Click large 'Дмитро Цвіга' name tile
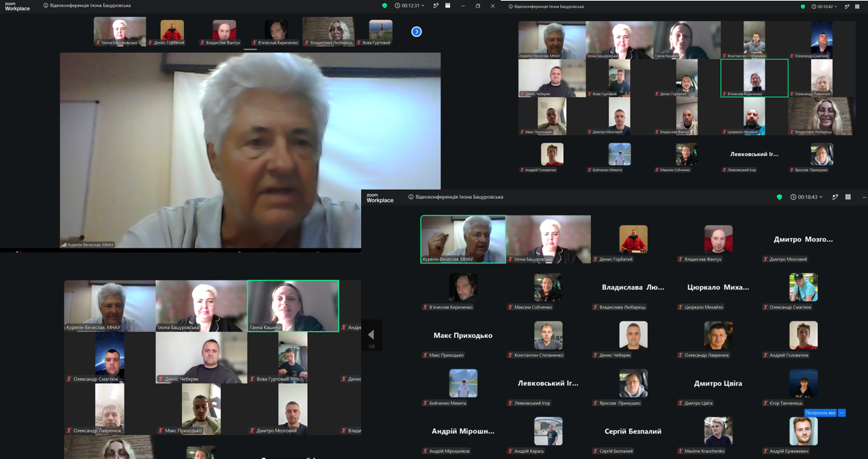Screen dimensions: 868x459 718,384
